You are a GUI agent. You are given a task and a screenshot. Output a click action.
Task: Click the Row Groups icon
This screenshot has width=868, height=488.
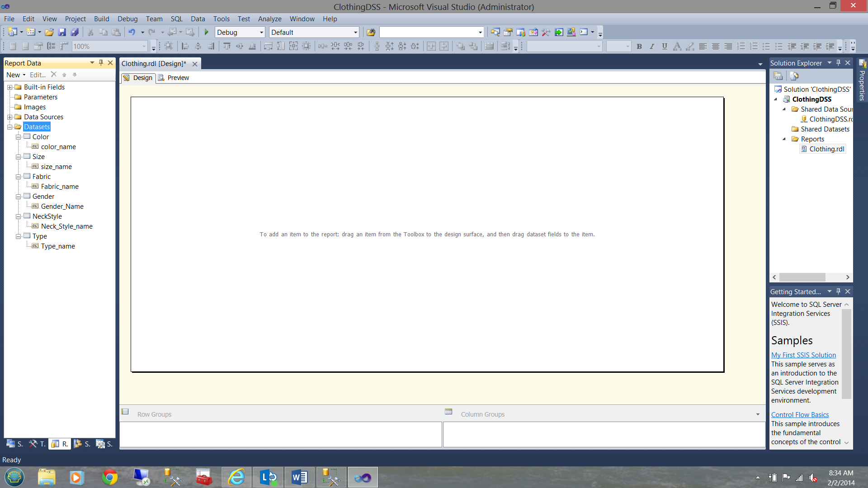pyautogui.click(x=125, y=412)
